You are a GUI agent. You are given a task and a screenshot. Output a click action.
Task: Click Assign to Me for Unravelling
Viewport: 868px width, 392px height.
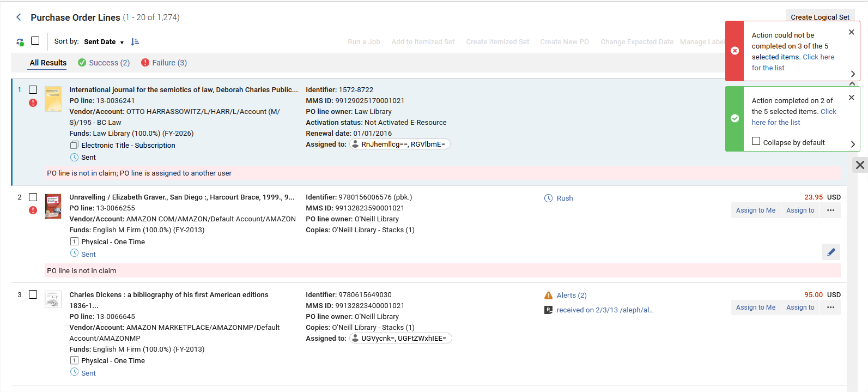[x=755, y=210]
